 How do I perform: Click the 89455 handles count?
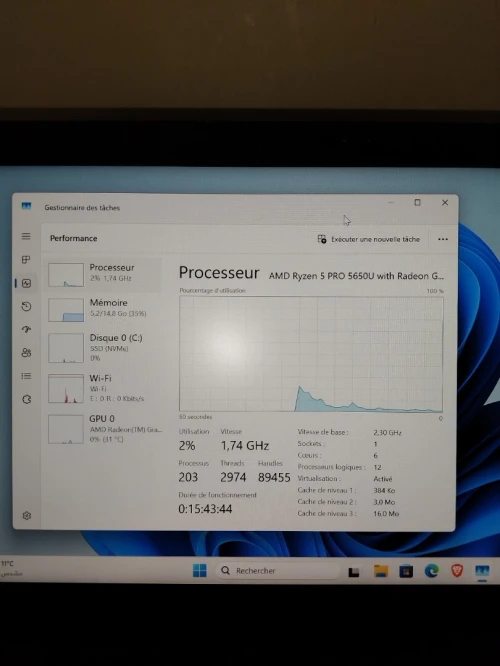pos(274,477)
